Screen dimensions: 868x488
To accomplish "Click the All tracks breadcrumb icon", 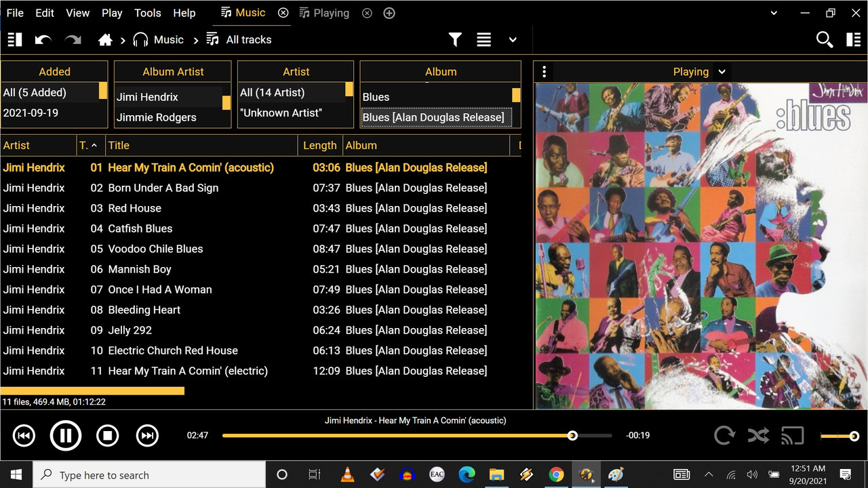I will click(212, 39).
